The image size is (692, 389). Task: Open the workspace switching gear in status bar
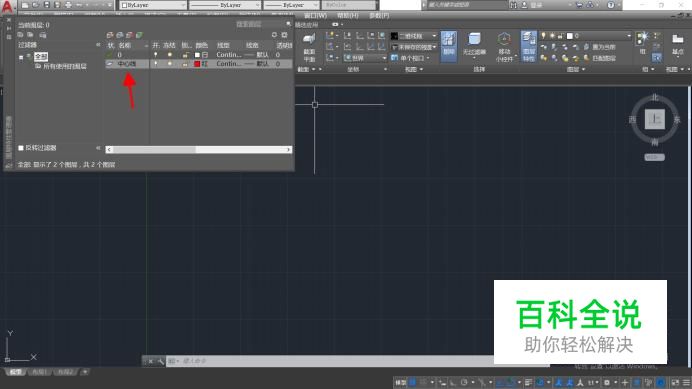pos(607,382)
